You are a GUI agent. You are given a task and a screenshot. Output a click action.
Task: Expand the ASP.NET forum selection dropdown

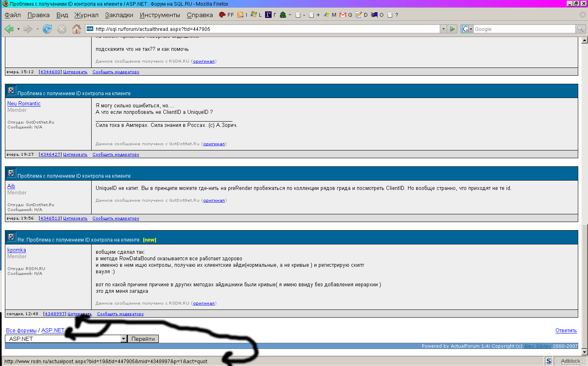tap(124, 339)
